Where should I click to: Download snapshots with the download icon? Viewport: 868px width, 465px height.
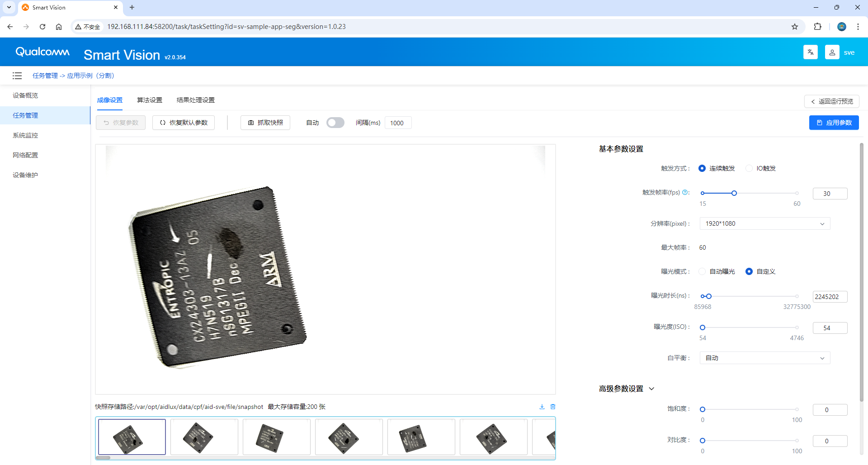click(x=542, y=407)
